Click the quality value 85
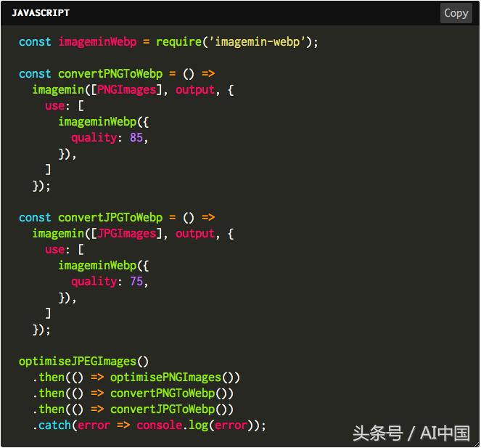This screenshot has width=481, height=448. [x=136, y=137]
